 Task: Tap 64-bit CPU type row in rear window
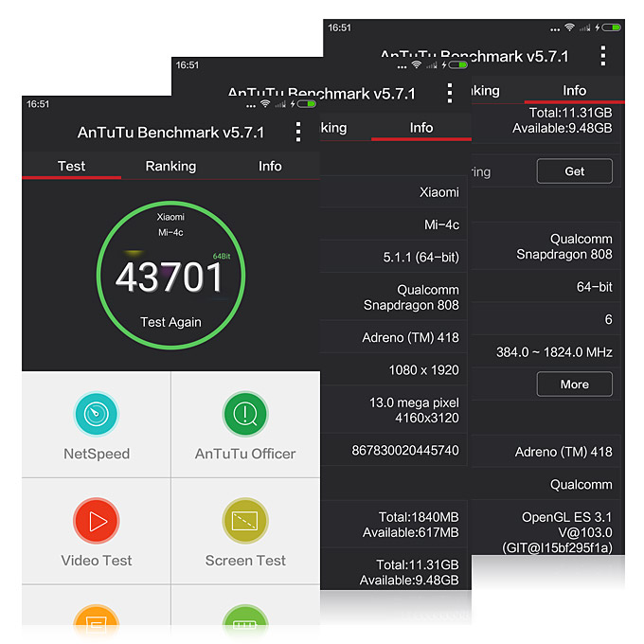(546, 287)
